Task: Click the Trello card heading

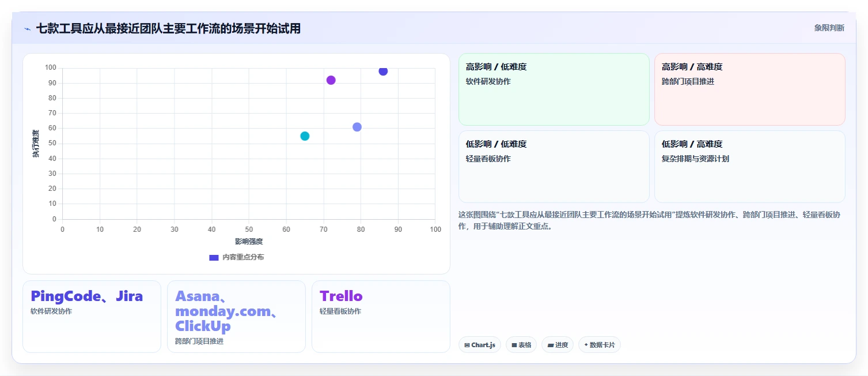Action: coord(341,296)
